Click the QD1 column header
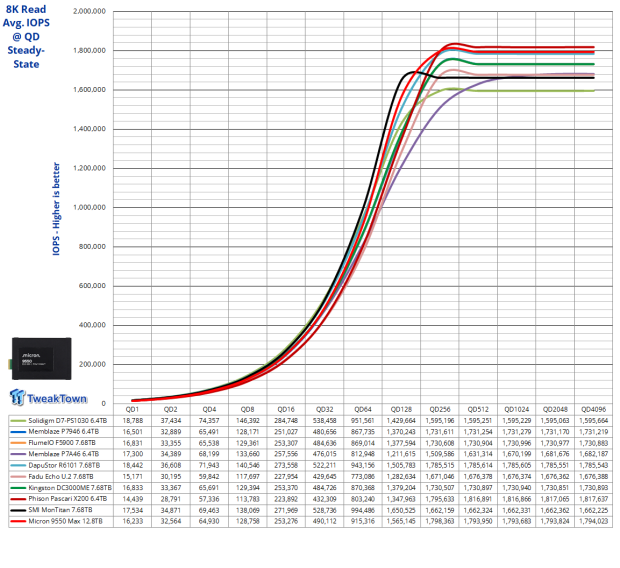 pyautogui.click(x=131, y=409)
